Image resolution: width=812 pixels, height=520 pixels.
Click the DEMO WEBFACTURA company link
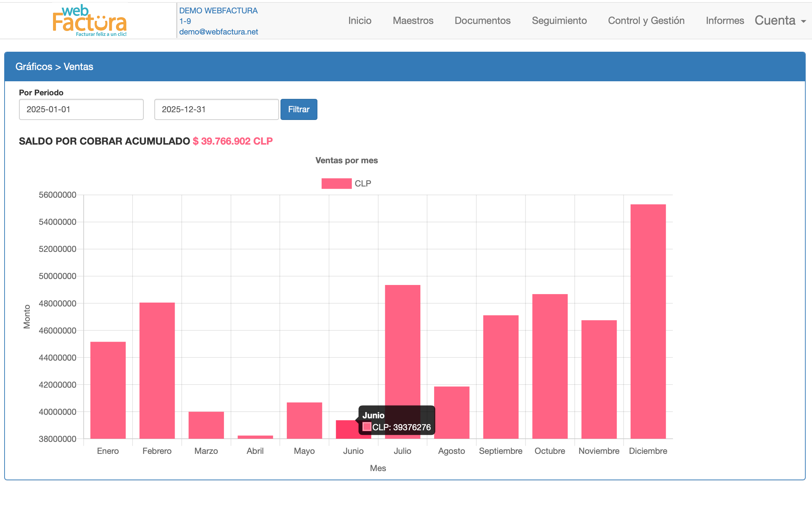tap(218, 11)
